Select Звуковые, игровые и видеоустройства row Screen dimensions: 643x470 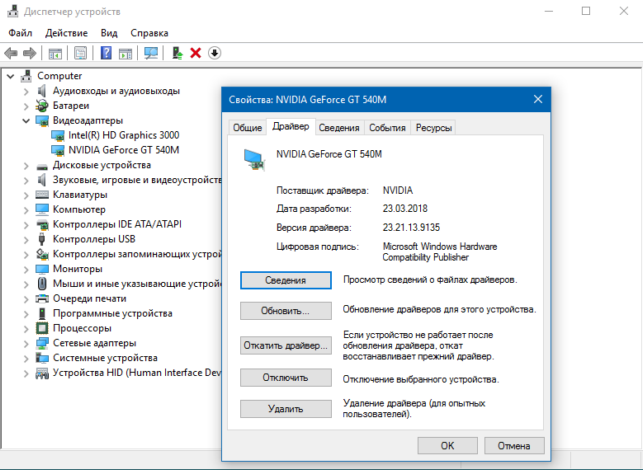coord(137,180)
